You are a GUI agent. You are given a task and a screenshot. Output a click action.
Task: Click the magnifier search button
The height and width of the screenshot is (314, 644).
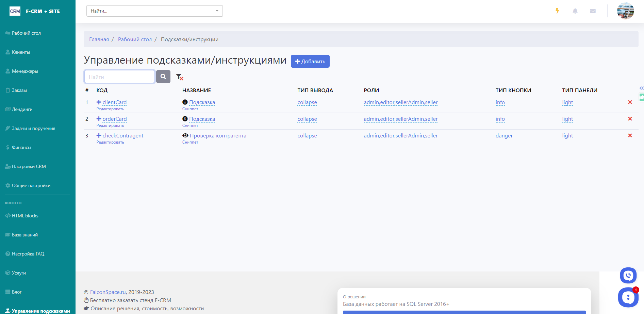tap(163, 77)
